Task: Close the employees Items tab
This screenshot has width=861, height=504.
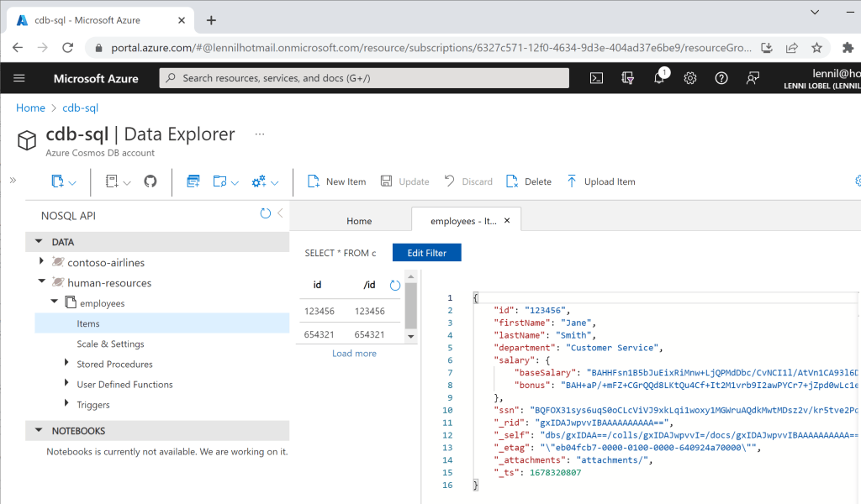Action: point(507,220)
